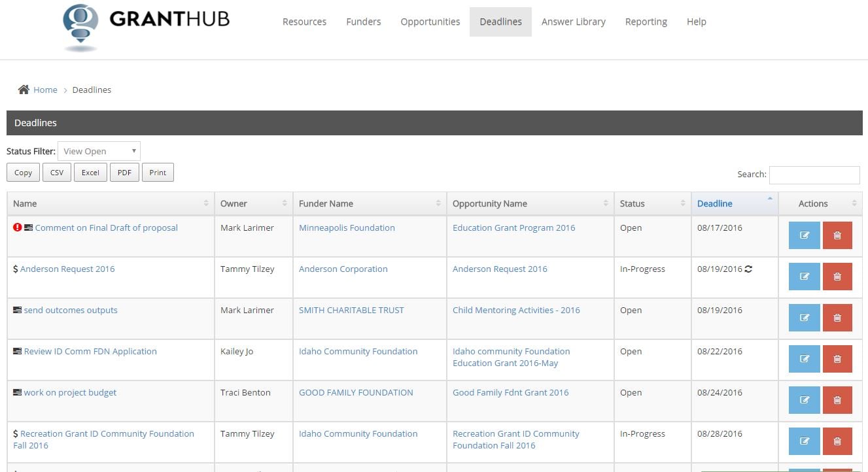Export the table with CSV button
Screen dimensions: 868x472
click(x=57, y=173)
